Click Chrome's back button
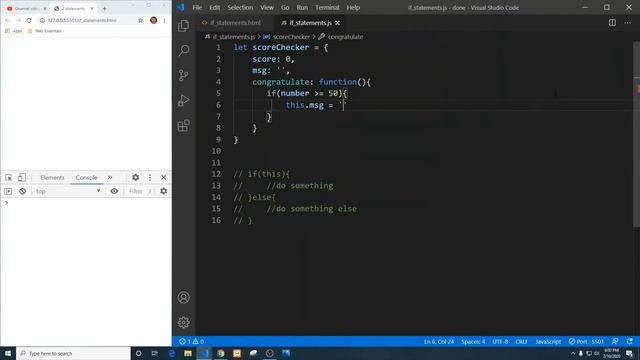640x360 pixels. point(7,20)
